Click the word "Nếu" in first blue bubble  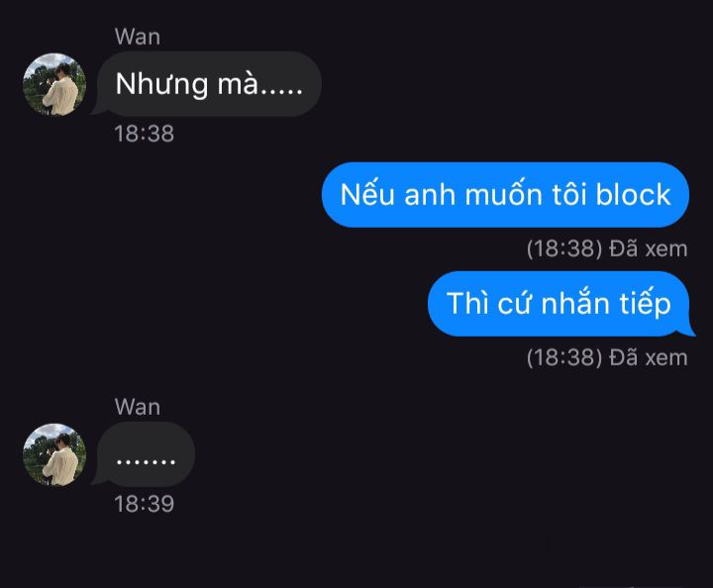tap(367, 194)
